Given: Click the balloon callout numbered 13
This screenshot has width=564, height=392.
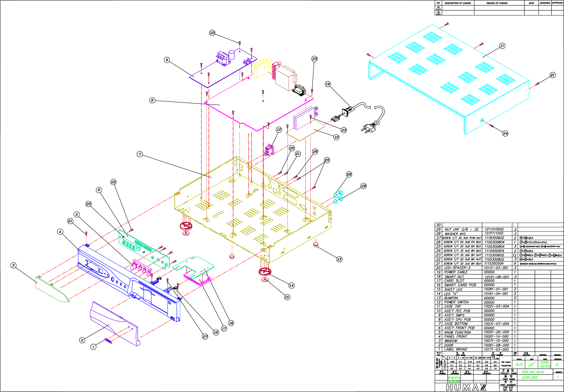Looking at the screenshot, I should pyautogui.click(x=339, y=259).
